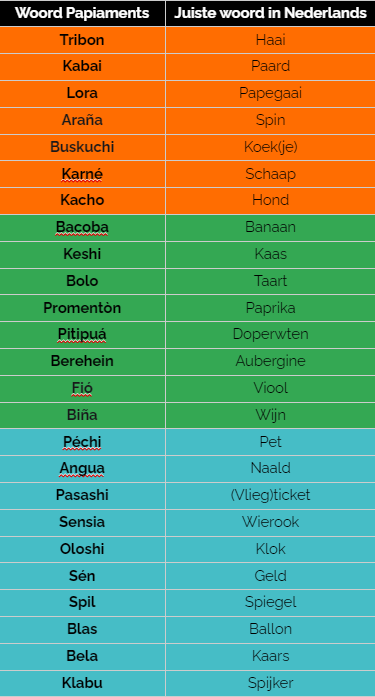Screen dimensions: 375x697
Task: Select the 'Spiegel' cell
Action: [271, 602]
